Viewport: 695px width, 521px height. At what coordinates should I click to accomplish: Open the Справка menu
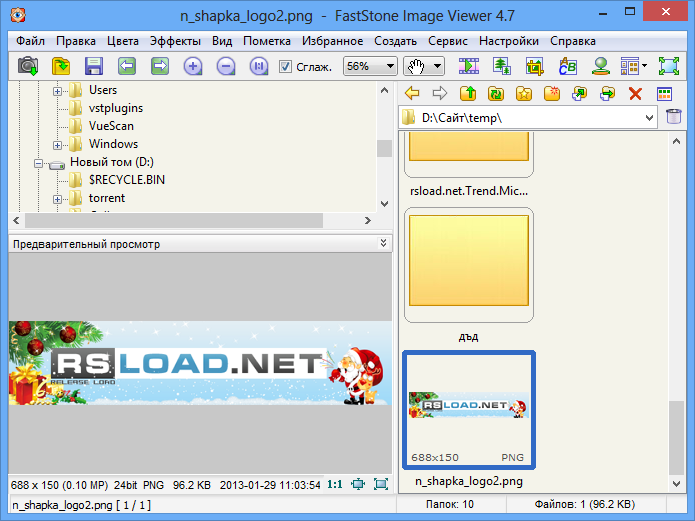coord(573,41)
